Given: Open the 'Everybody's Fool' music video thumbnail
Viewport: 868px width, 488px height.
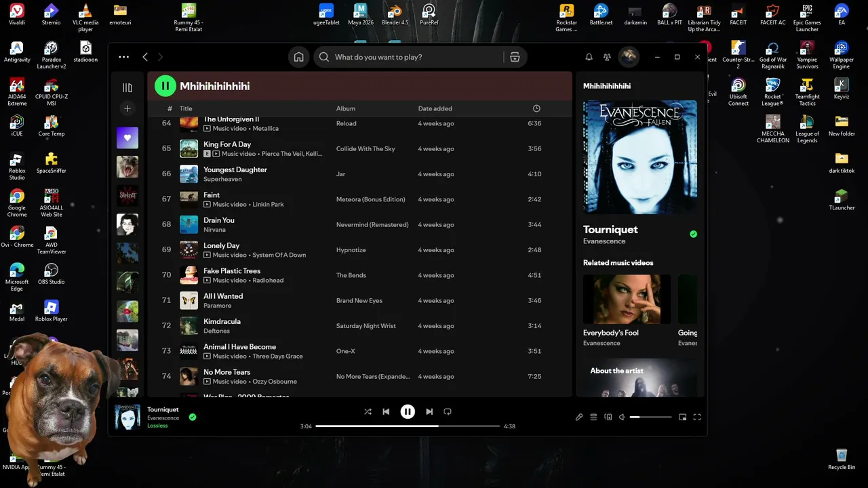Looking at the screenshot, I should (x=627, y=299).
